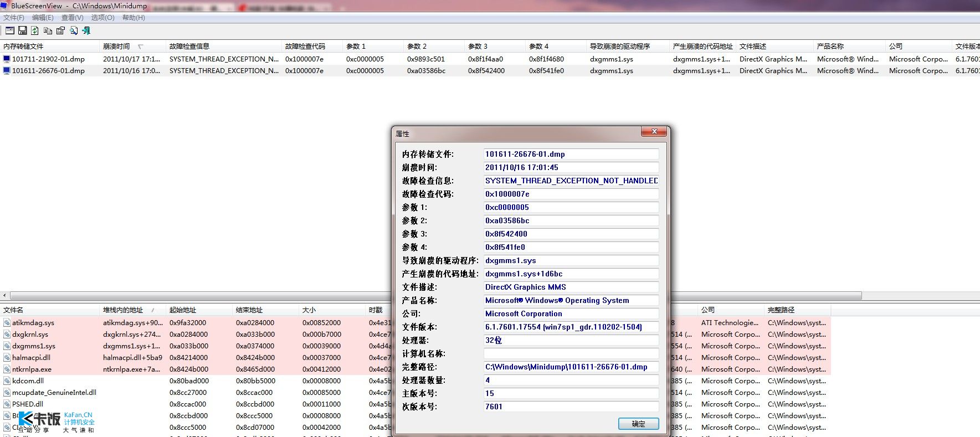Open the 编辑(E) menu
This screenshot has width=980, height=437.
point(43,18)
